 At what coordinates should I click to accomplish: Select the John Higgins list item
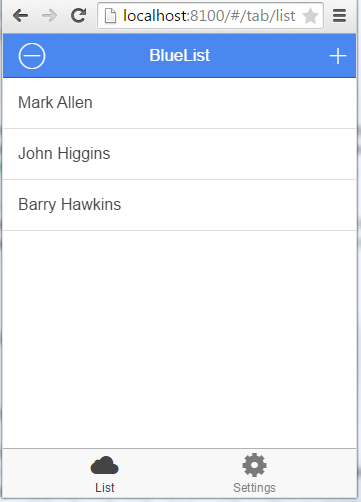180,154
